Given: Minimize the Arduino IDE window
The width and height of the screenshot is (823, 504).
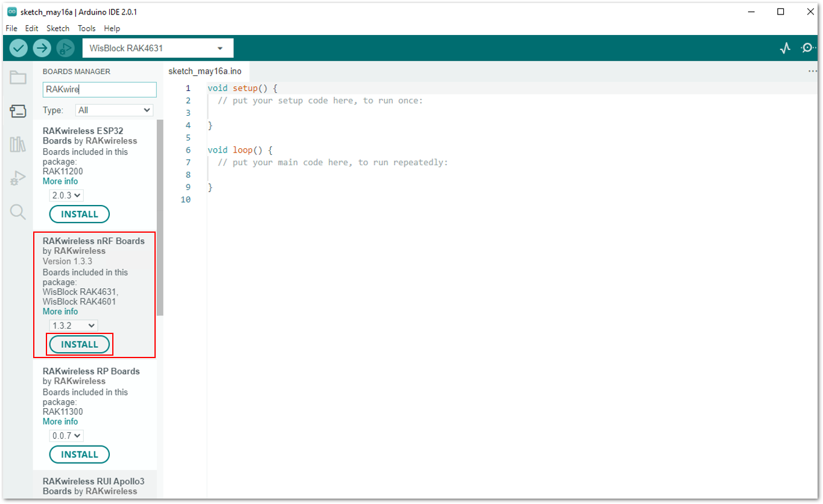Looking at the screenshot, I should pyautogui.click(x=752, y=11).
